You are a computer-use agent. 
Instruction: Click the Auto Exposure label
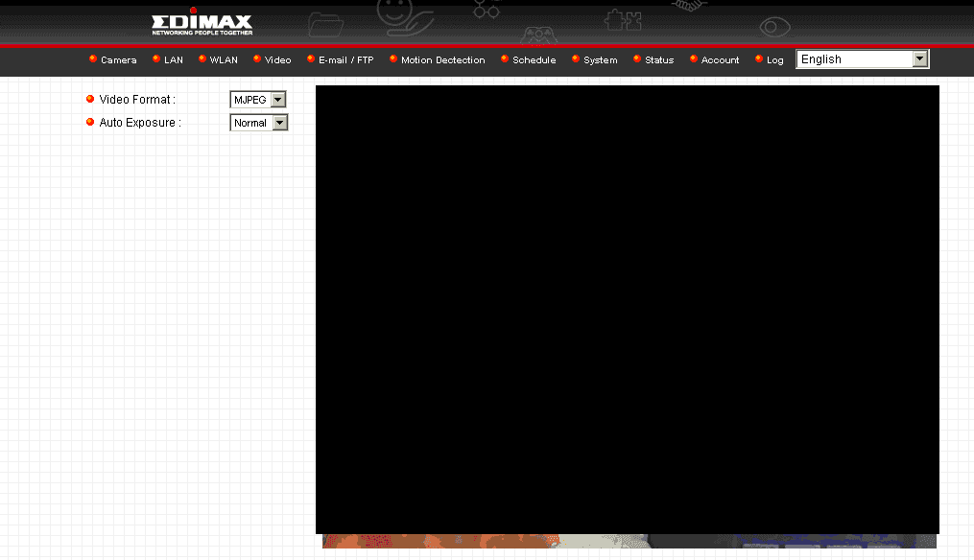140,123
